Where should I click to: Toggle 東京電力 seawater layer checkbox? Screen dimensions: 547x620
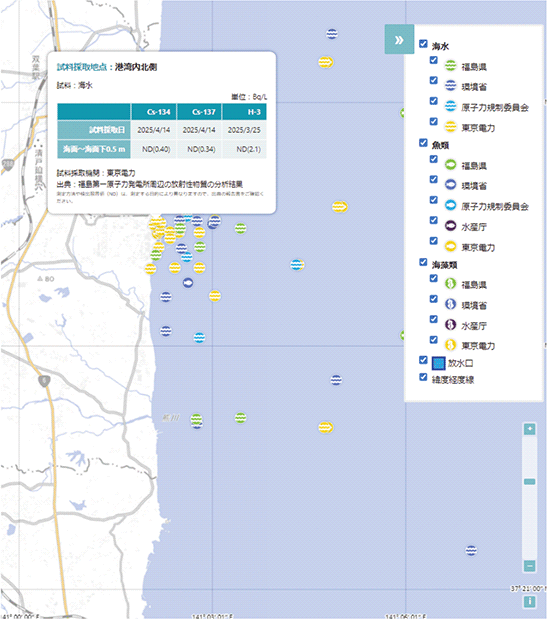point(434,121)
